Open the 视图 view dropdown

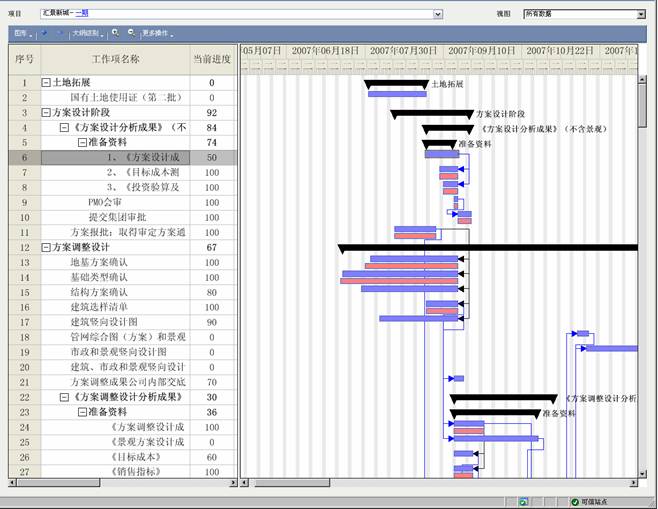click(x=640, y=14)
